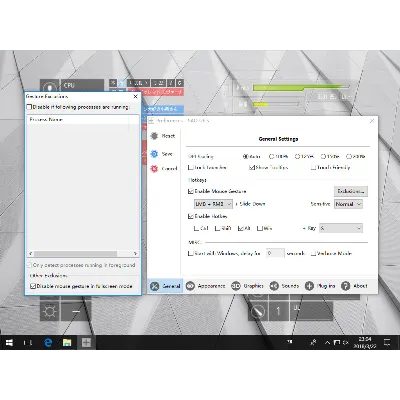400x400 pixels.
Task: Click the startup delay seconds field
Action: coord(275,253)
